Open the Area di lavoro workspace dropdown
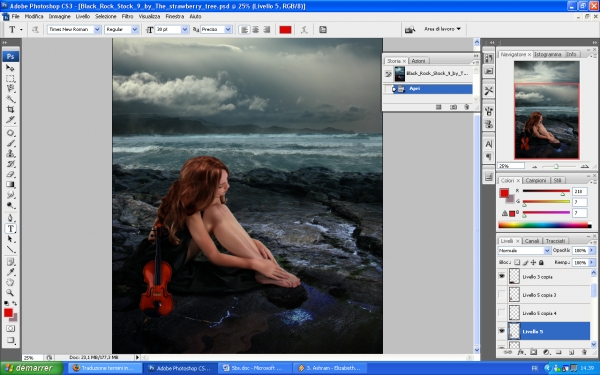Screen dimensions: 600x375 coord(442,29)
